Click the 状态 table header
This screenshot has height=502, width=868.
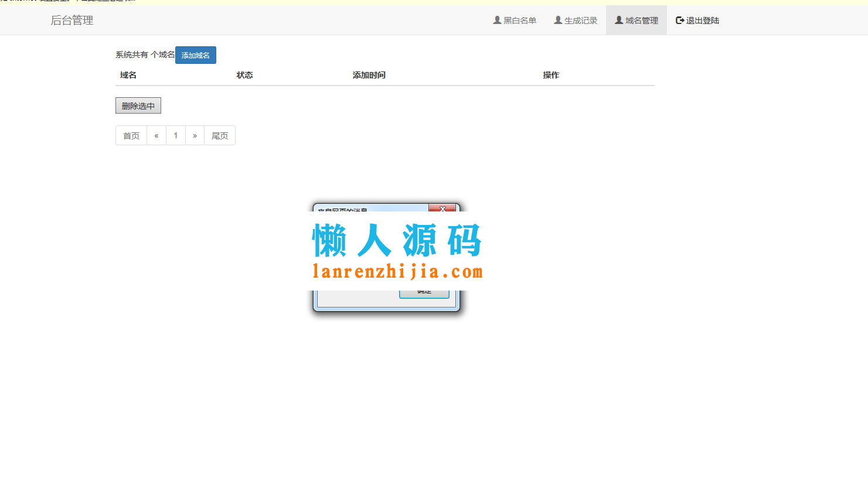[244, 74]
